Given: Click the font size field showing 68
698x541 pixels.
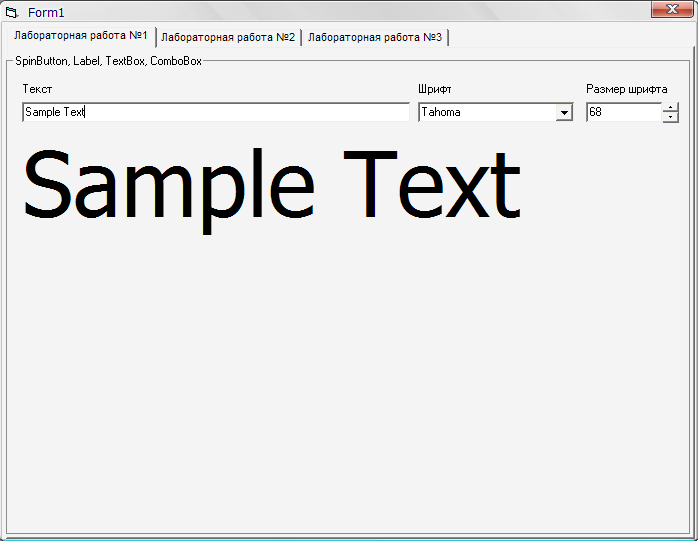Looking at the screenshot, I should pos(624,112).
